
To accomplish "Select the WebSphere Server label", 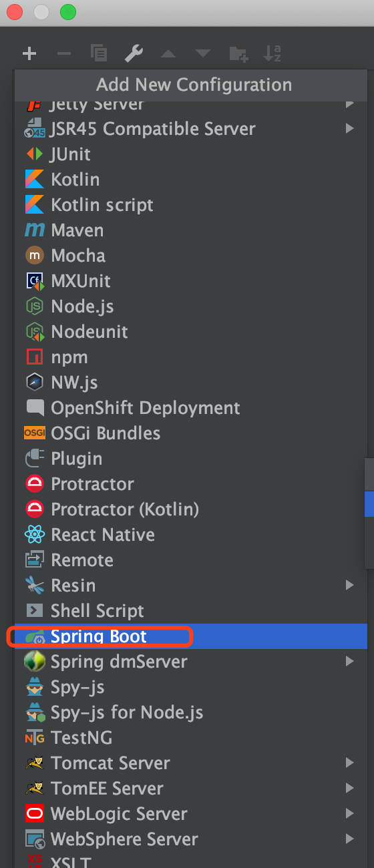I will point(124,839).
